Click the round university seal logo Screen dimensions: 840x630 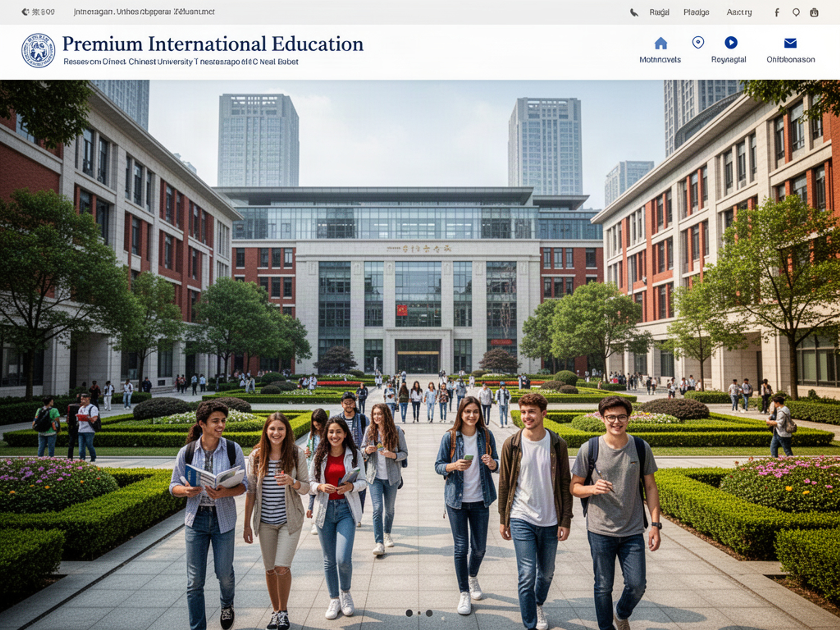(x=38, y=51)
